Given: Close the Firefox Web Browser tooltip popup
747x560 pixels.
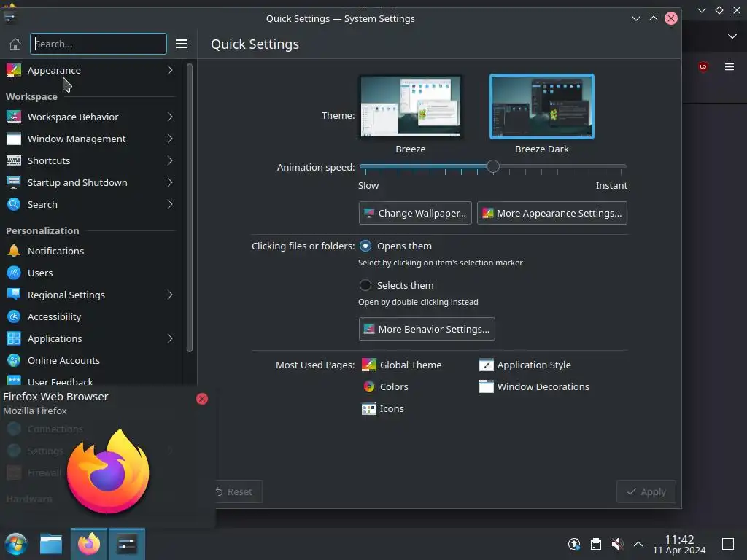Looking at the screenshot, I should [202, 399].
